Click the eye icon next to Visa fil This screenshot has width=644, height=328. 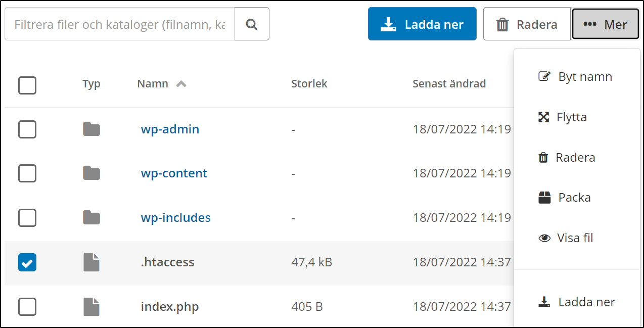click(544, 238)
